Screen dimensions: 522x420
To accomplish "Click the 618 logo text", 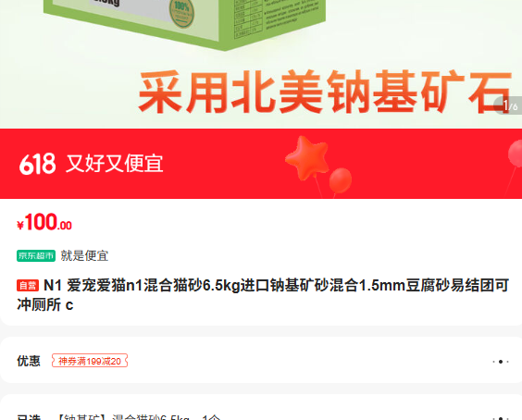I will click(38, 164).
